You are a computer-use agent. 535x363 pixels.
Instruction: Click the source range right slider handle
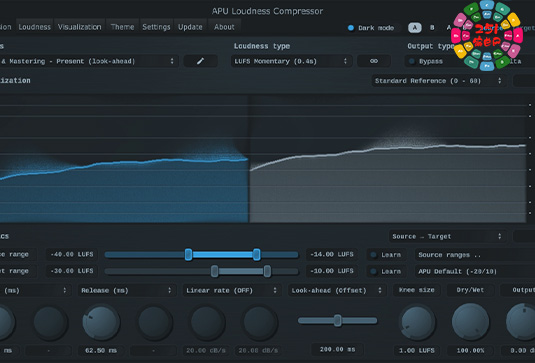click(x=257, y=255)
